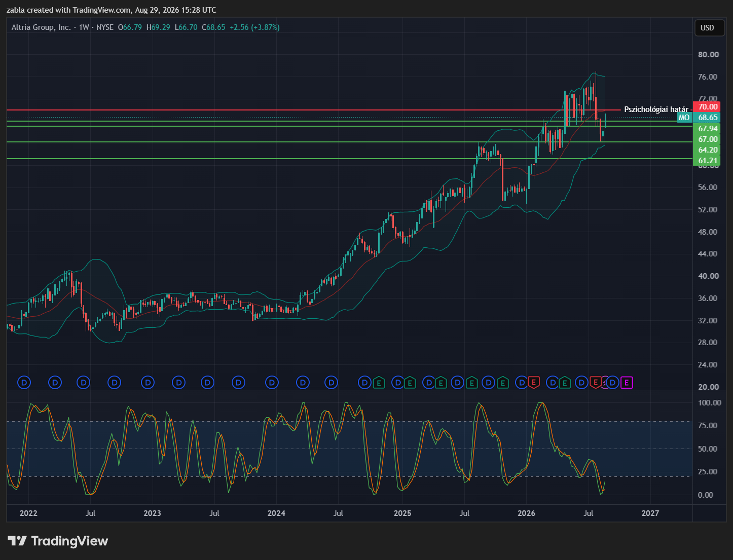Select the MO symbol tag on the price scale
Screen dimensions: 733x560
(684, 118)
